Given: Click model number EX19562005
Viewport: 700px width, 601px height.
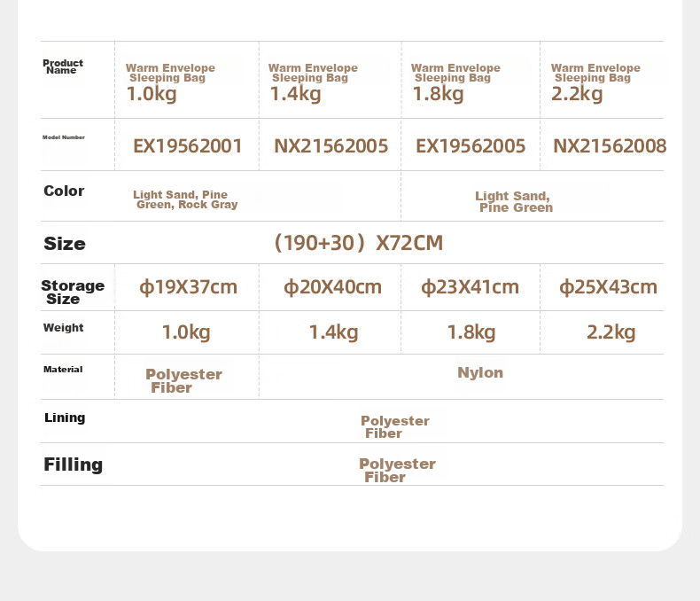Looking at the screenshot, I should point(471,146).
